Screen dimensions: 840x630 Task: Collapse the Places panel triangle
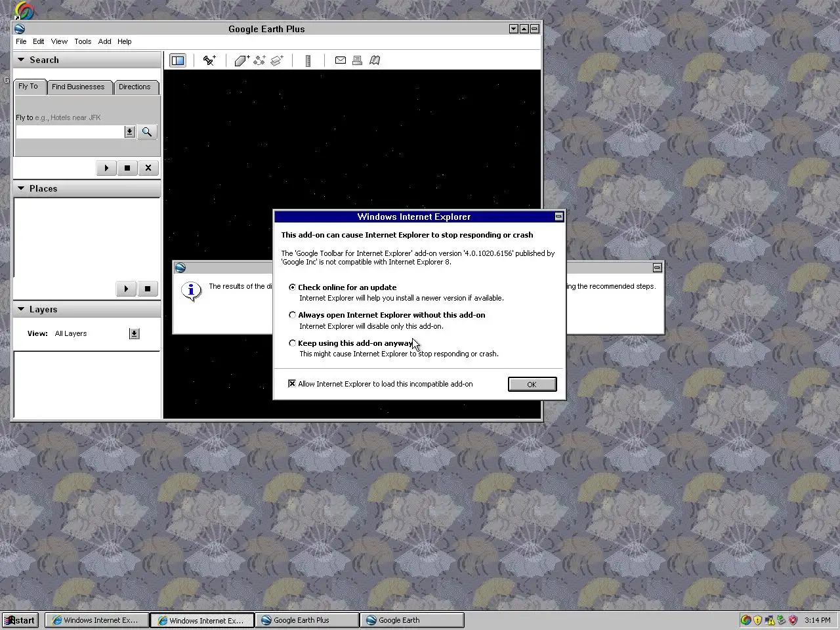(x=21, y=188)
